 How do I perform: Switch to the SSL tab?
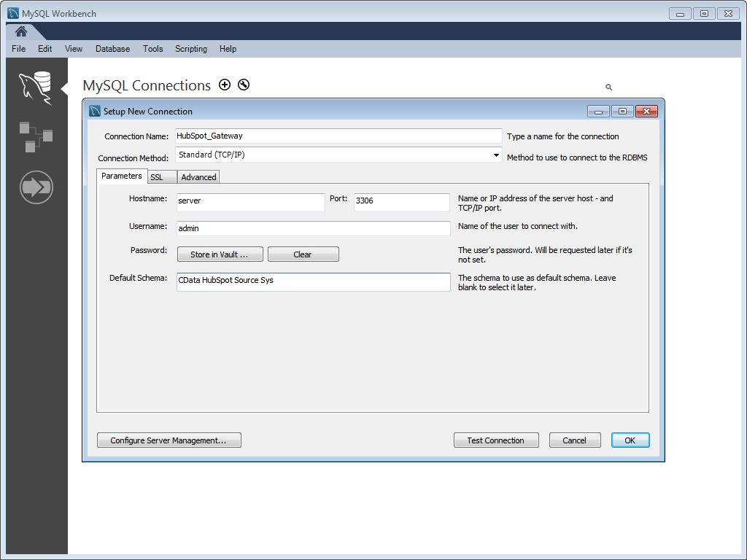pyautogui.click(x=157, y=177)
